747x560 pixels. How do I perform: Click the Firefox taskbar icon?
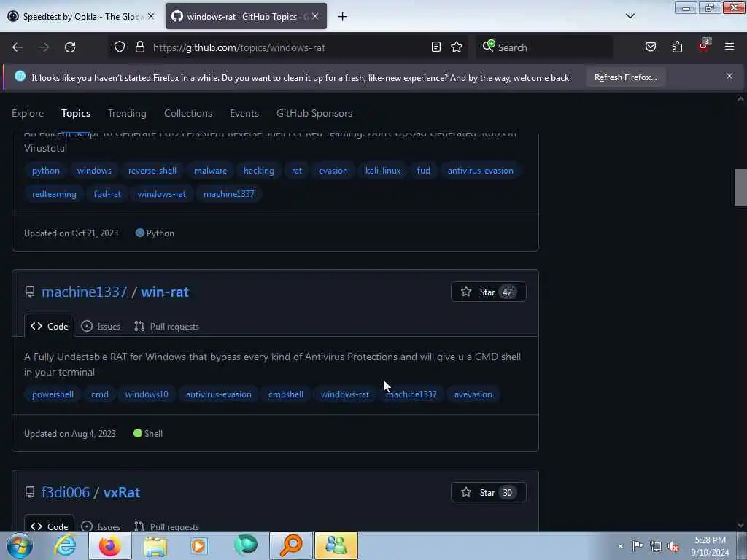pos(110,545)
